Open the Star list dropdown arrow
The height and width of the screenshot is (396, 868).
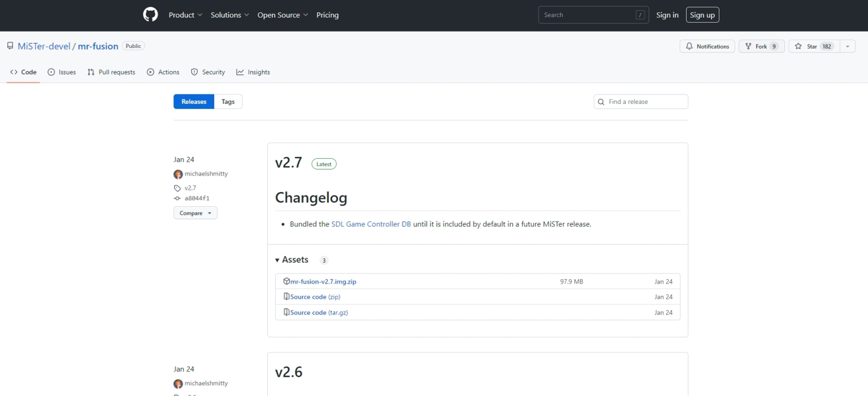click(847, 46)
